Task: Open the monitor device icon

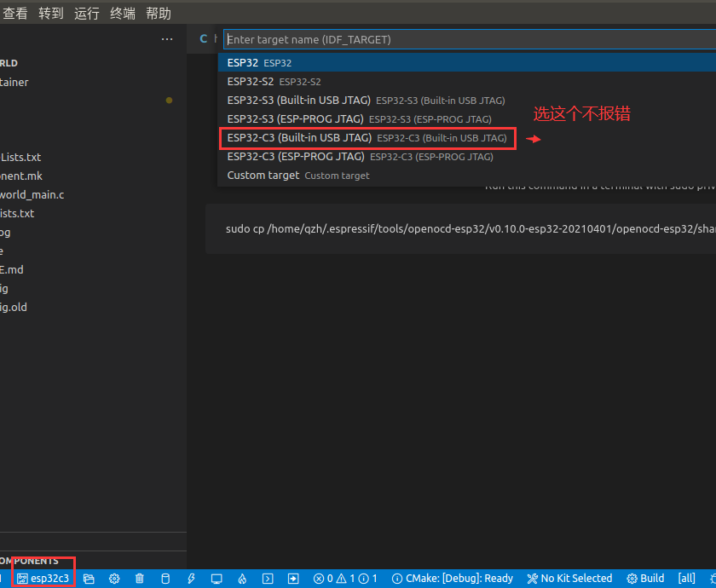Action: 217,579
